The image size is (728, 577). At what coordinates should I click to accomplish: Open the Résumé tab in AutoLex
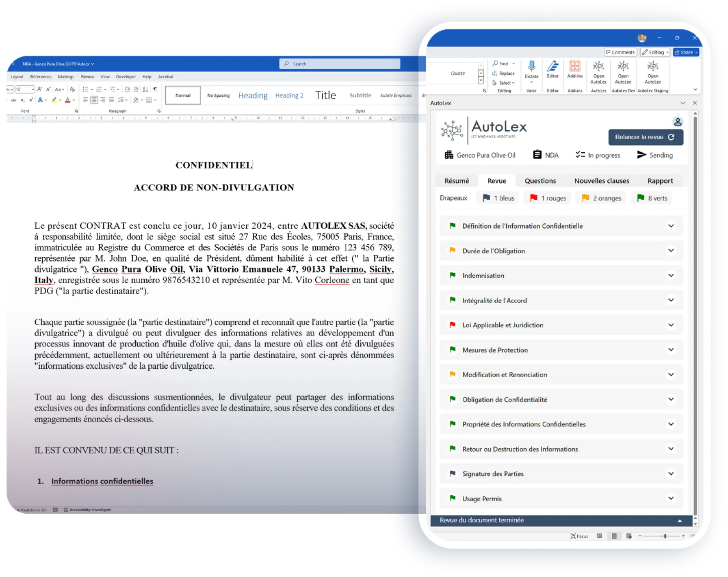(457, 181)
